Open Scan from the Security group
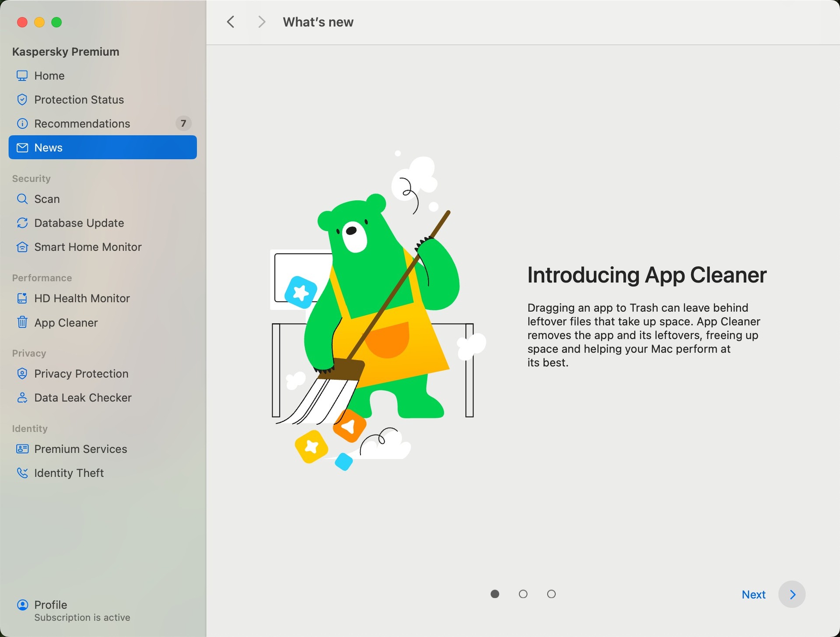This screenshot has height=637, width=840. click(47, 199)
